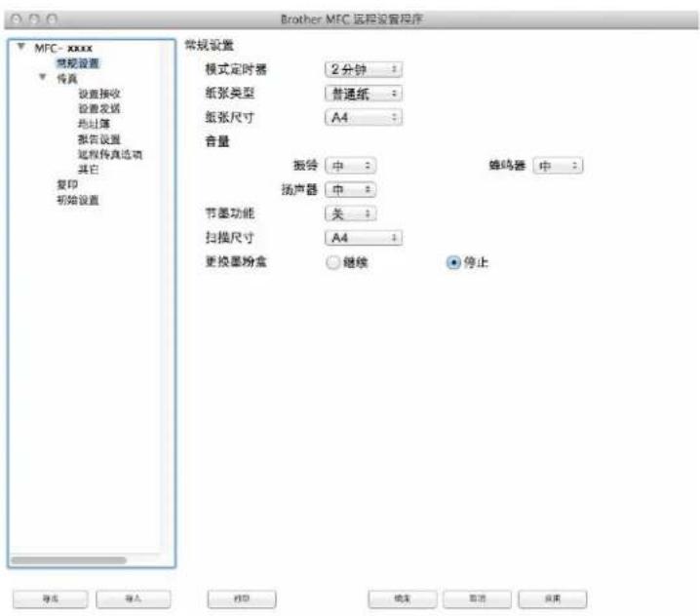
Task: Open the 纸张类型 dropdown showing 普通纸
Action: tap(364, 94)
